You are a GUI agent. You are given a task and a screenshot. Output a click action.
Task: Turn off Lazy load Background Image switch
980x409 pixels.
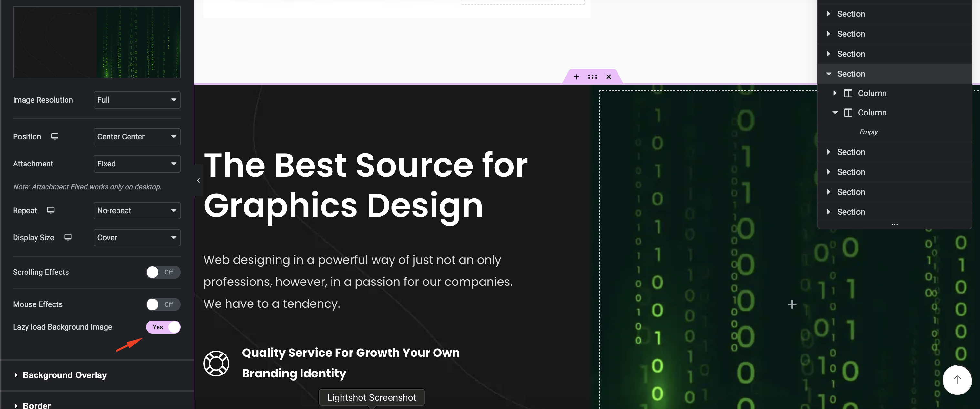[163, 327]
